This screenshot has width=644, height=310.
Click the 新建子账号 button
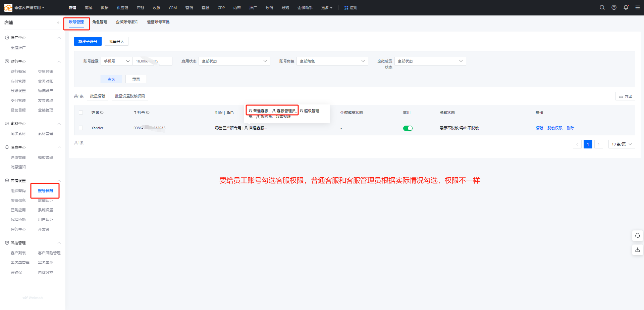coord(88,42)
